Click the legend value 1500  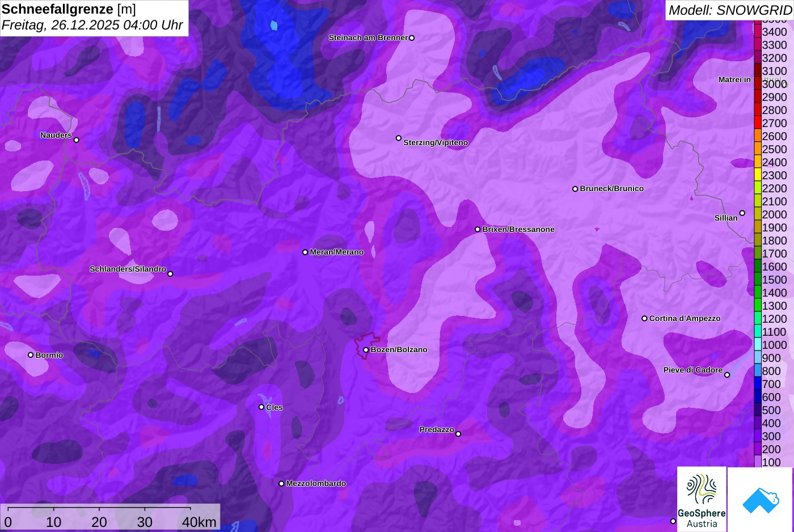775,280
